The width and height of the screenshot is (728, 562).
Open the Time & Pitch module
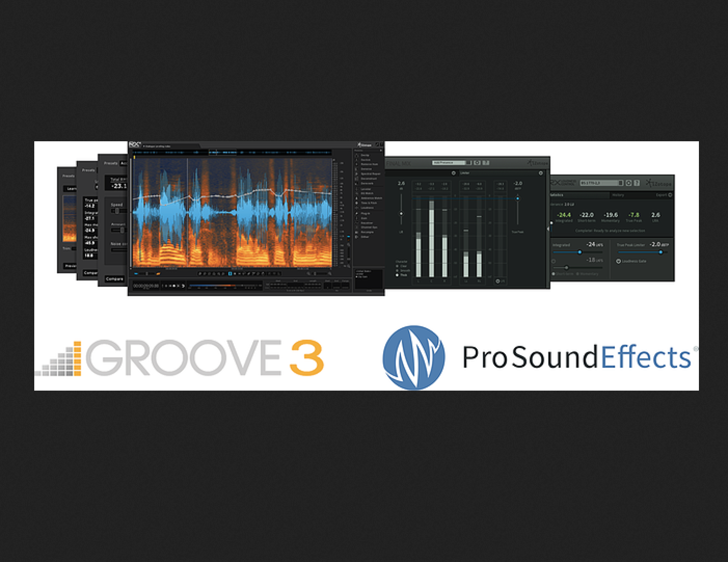point(368,203)
